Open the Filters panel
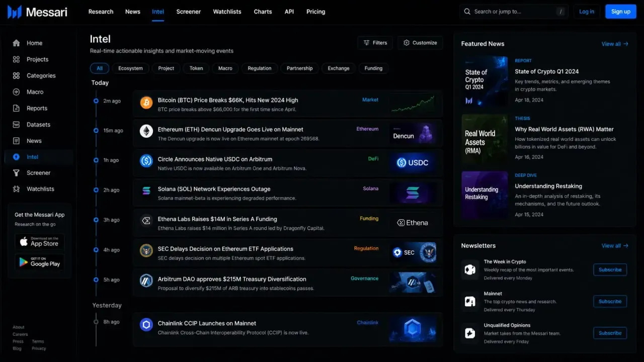 [x=375, y=43]
